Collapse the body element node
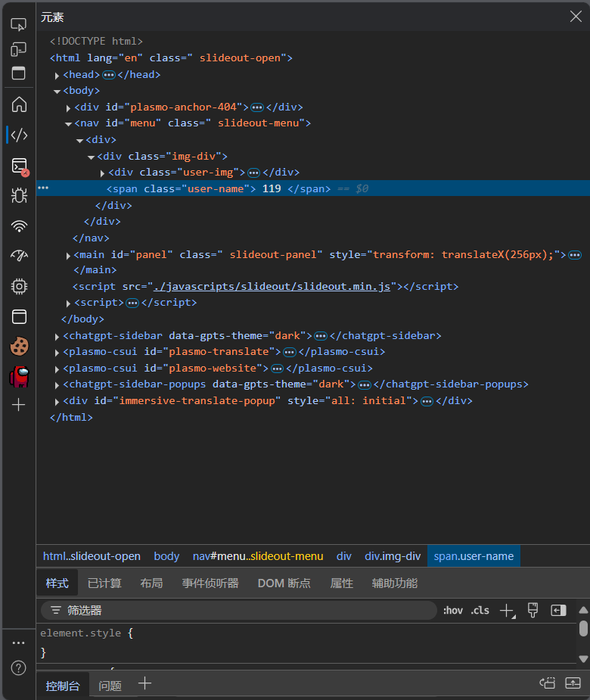 (x=57, y=91)
